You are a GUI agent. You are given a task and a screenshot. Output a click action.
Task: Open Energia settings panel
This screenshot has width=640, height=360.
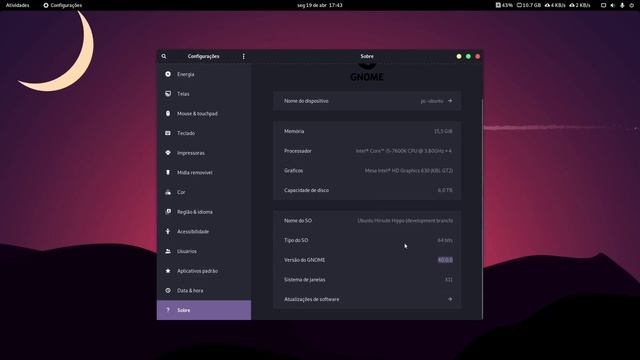pos(204,74)
